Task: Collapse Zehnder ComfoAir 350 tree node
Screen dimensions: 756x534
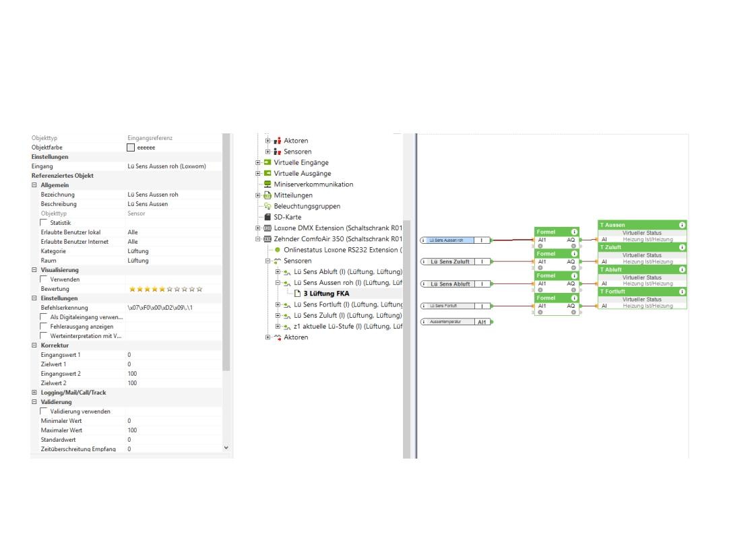Action: (258, 239)
